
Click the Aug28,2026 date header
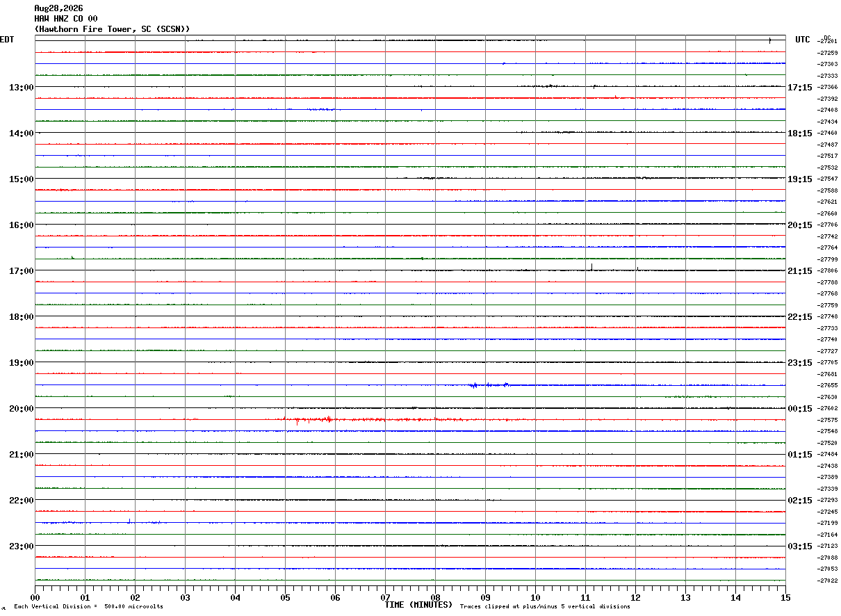[x=58, y=8]
